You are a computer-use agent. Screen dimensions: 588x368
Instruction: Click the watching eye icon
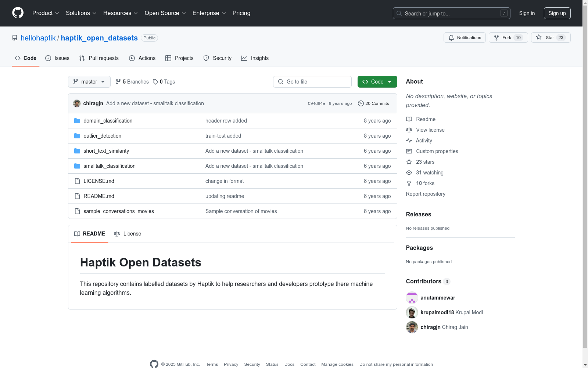(x=409, y=173)
